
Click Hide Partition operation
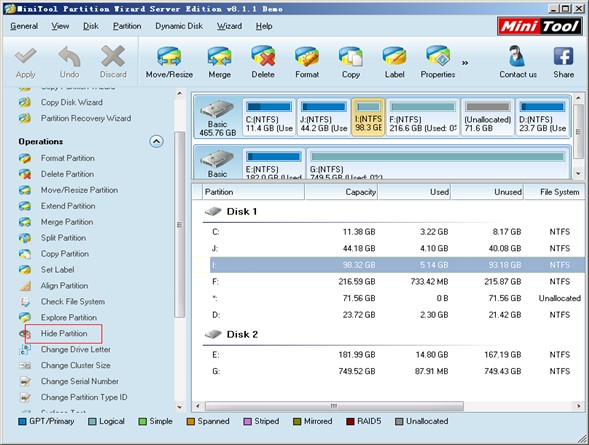click(x=64, y=333)
